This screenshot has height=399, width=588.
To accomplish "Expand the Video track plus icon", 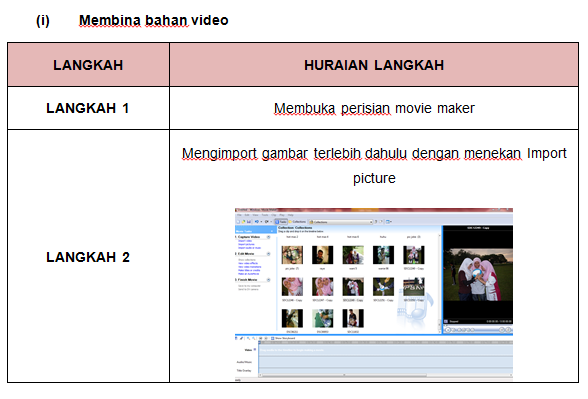I will tap(255, 350).
